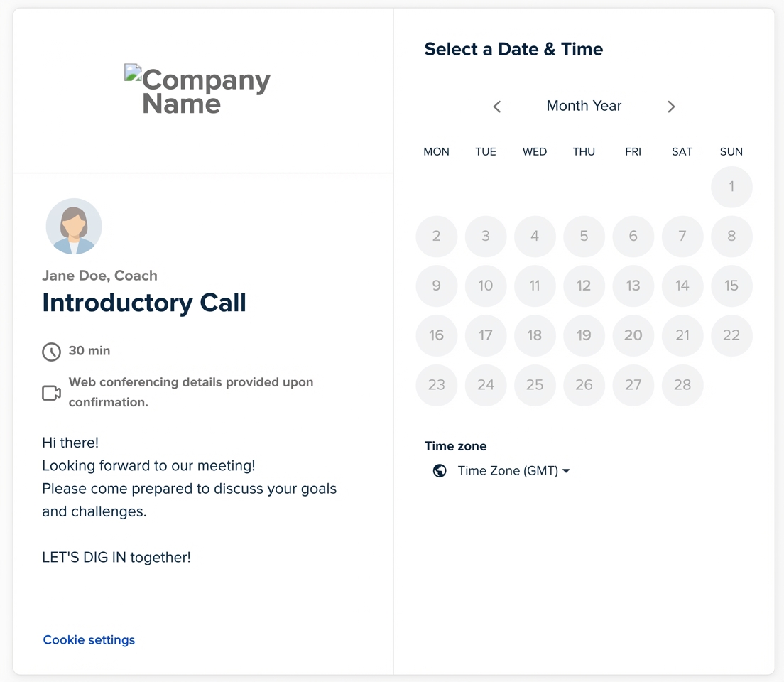Advance to the next month with the right chevron
The image size is (784, 682).
[671, 107]
